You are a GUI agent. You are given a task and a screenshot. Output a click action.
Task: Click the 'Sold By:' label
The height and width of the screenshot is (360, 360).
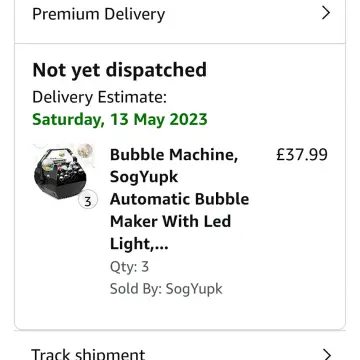[x=136, y=289]
